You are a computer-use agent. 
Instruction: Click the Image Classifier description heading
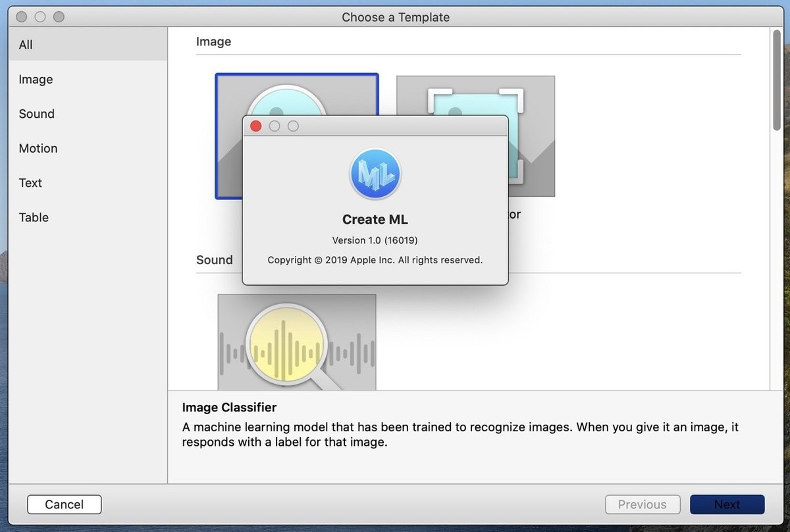click(229, 408)
